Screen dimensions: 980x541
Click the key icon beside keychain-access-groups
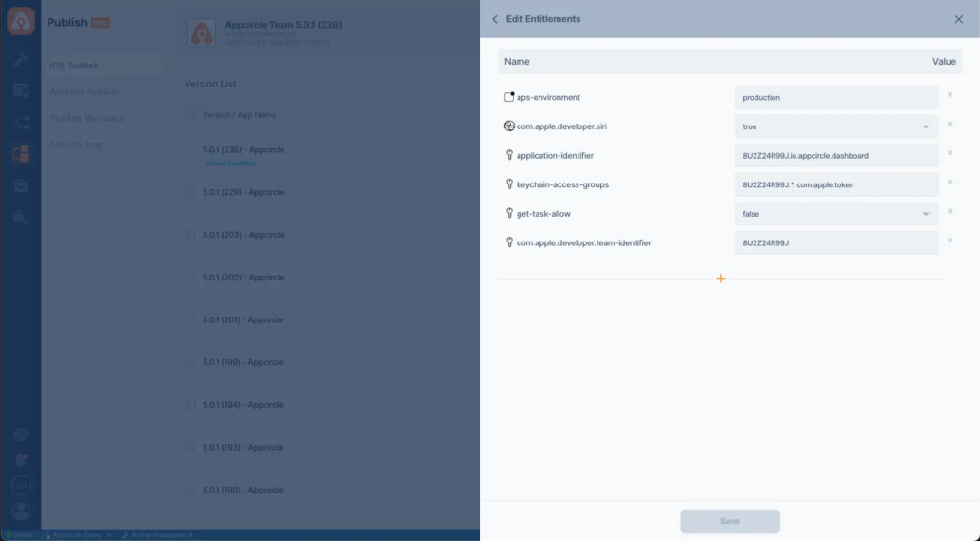[x=509, y=184]
